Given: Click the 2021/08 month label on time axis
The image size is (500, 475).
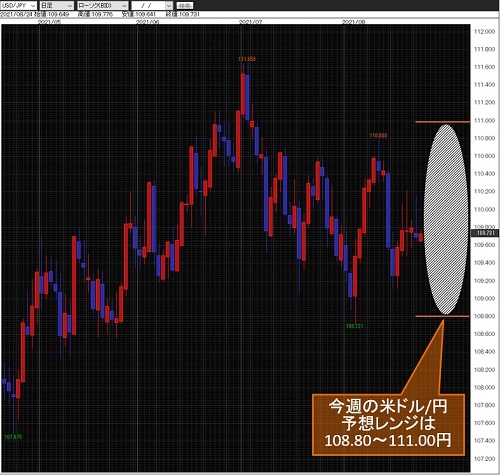Looking at the screenshot, I should click(354, 22).
